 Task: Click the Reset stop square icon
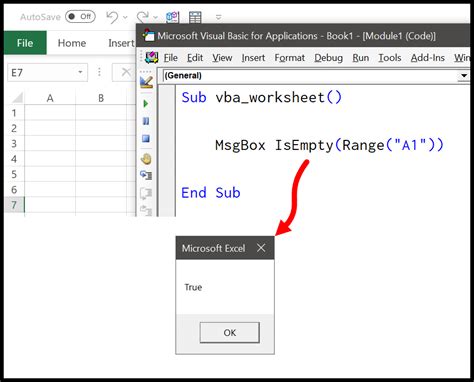click(x=146, y=138)
